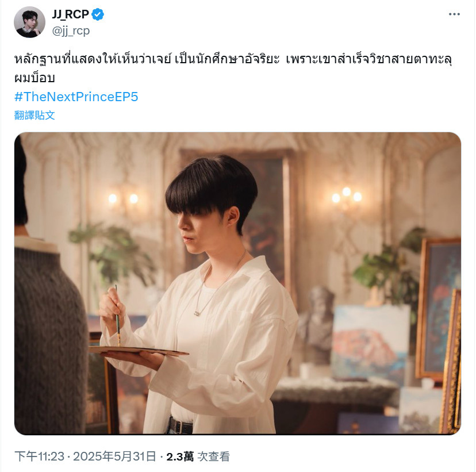Open the 2.3萬 次查看 view count

[x=198, y=456]
